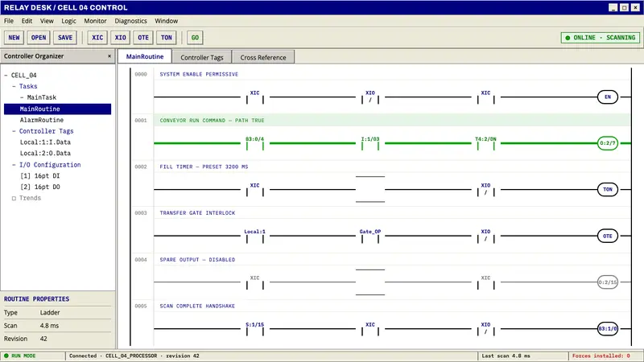Click the RUN MODE status indicator
This screenshot has height=362, width=644.
coord(19,356)
